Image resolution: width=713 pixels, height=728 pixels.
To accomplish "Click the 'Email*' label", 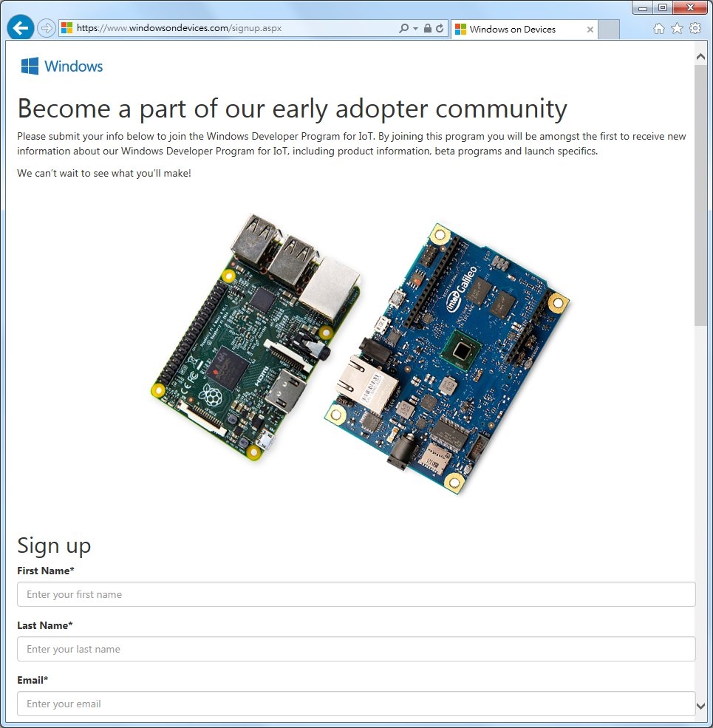I will click(33, 680).
